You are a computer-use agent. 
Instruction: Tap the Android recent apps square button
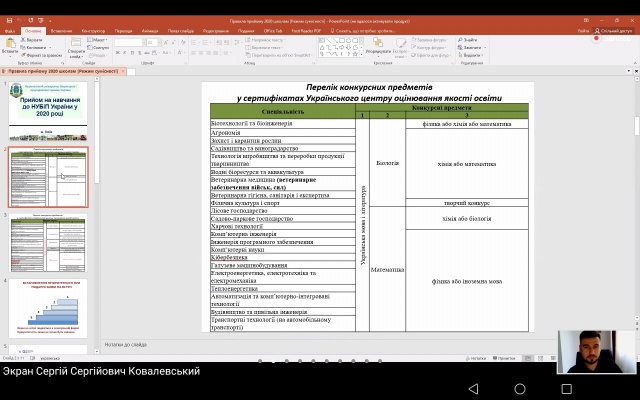pos(567,388)
